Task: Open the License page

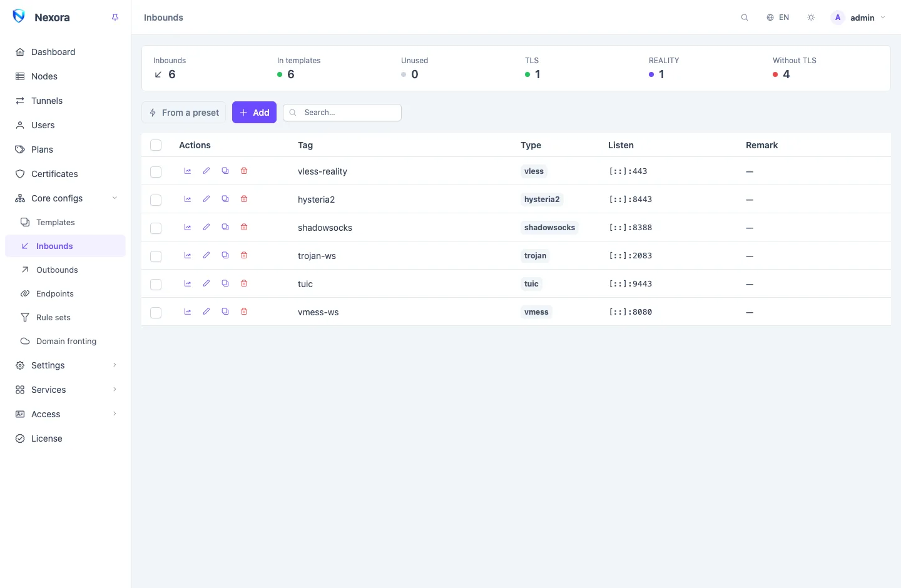Action: tap(65, 438)
